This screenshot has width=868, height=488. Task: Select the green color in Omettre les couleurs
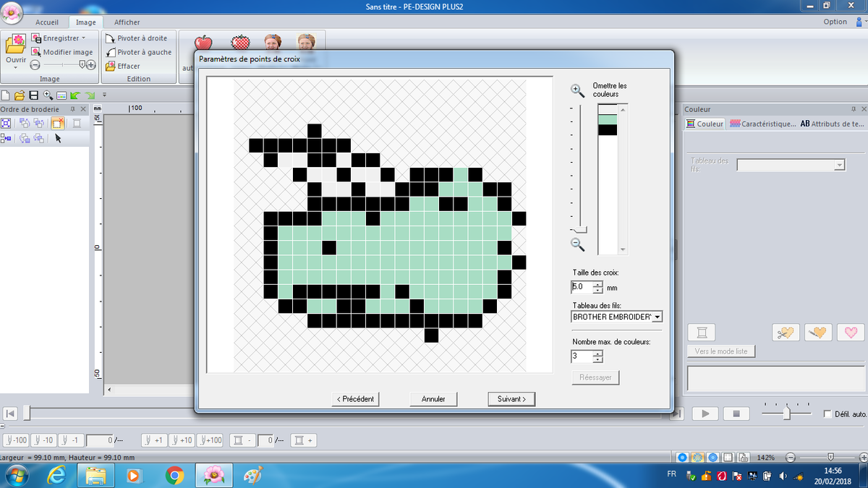[607, 119]
